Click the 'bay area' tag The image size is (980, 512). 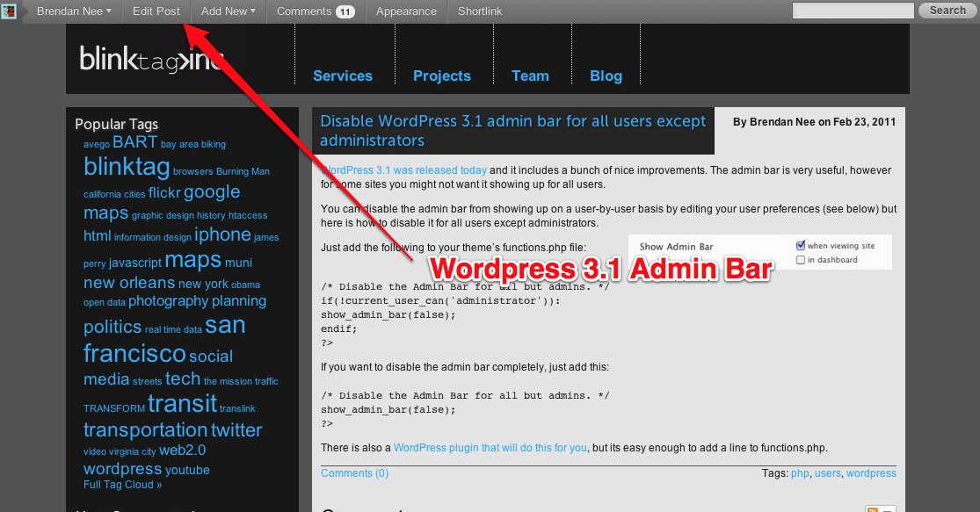pyautogui.click(x=179, y=144)
